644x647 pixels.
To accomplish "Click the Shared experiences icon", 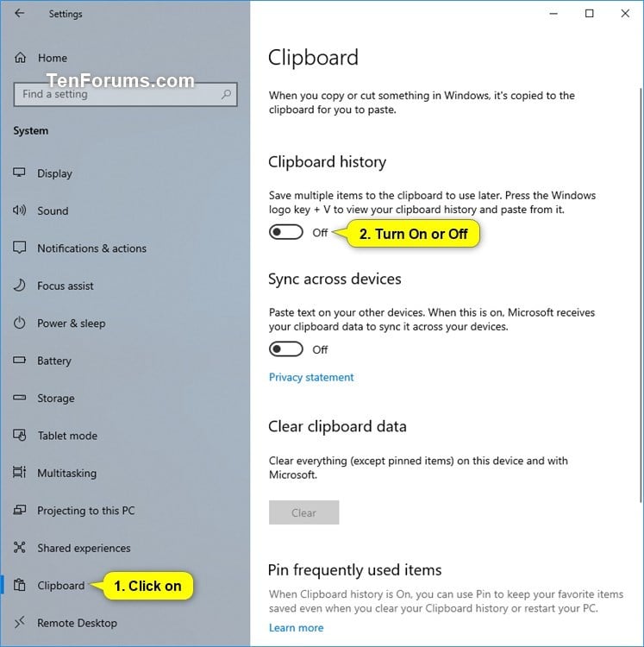I will point(19,548).
